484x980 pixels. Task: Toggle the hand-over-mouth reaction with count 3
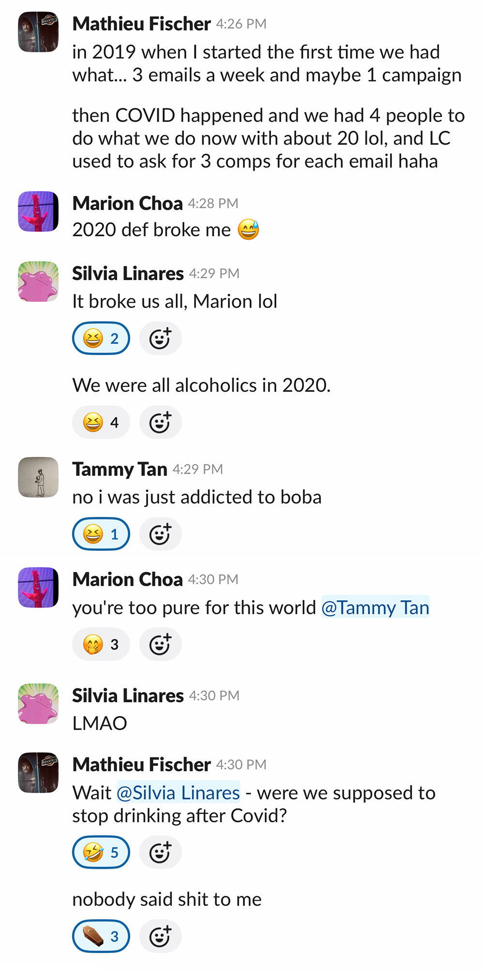[x=101, y=644]
